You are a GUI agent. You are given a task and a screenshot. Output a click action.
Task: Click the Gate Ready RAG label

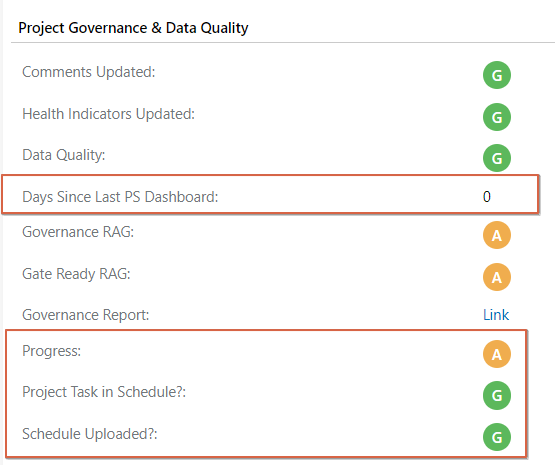pos(76,274)
